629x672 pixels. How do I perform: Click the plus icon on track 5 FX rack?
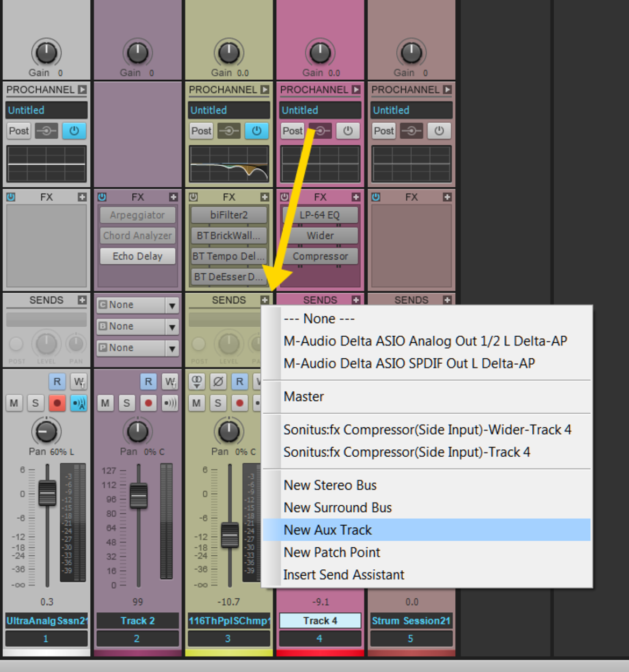click(447, 197)
